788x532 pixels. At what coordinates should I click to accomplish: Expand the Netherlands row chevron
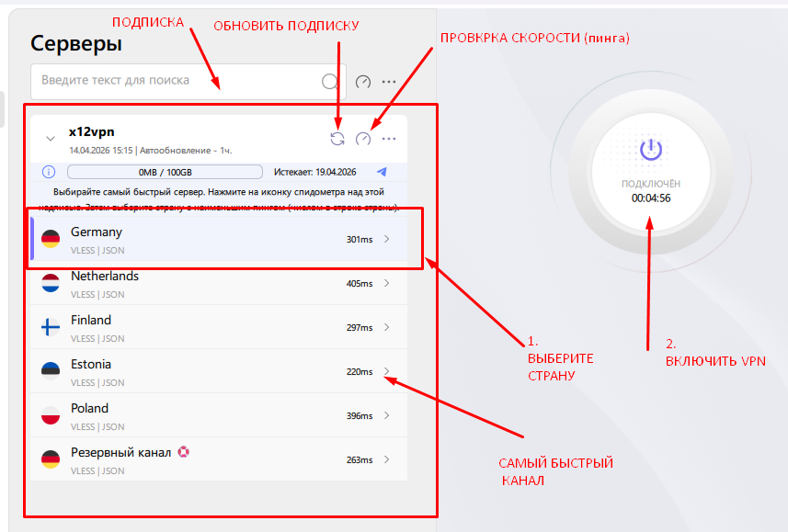click(386, 284)
